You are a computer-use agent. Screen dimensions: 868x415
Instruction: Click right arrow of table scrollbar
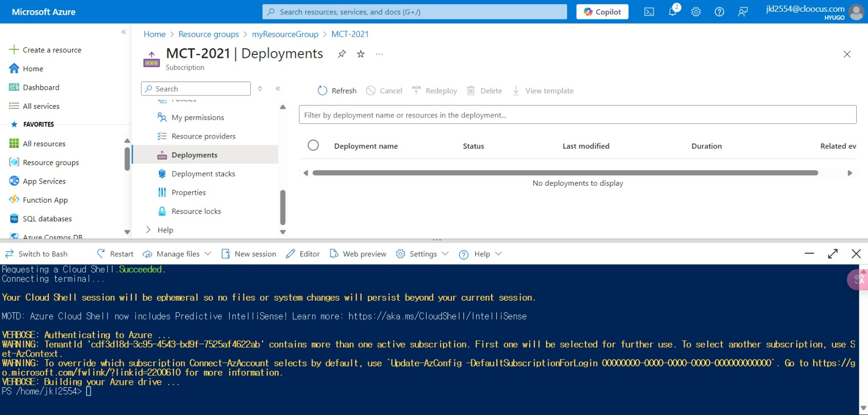(x=850, y=173)
